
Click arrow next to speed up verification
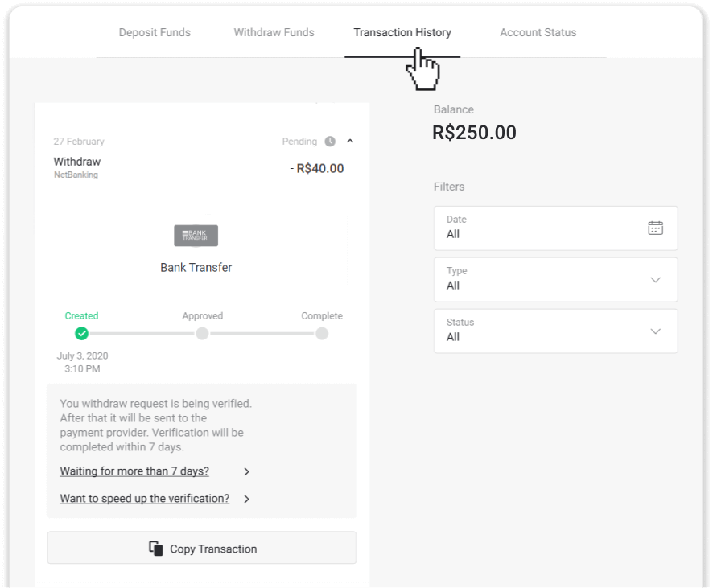[x=247, y=499]
